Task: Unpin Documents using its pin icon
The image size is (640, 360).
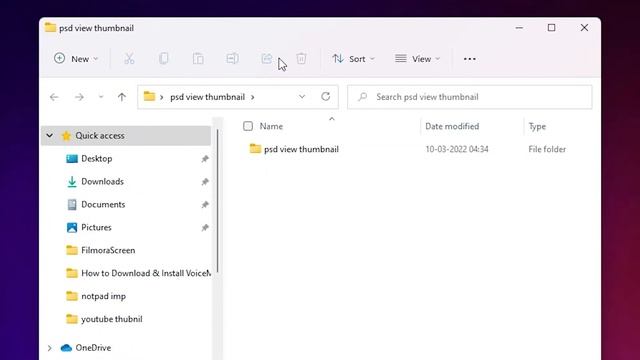Action: [x=205, y=204]
